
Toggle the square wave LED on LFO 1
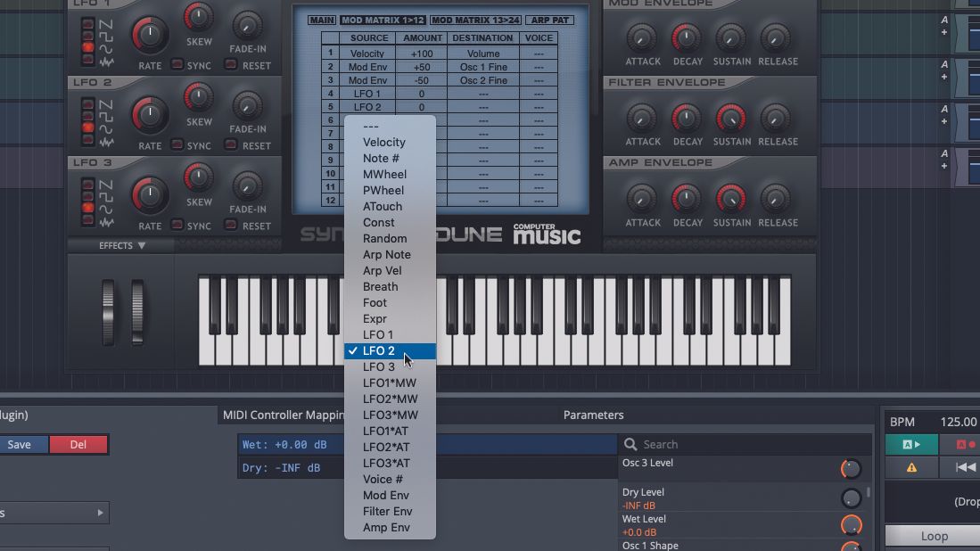89,35
